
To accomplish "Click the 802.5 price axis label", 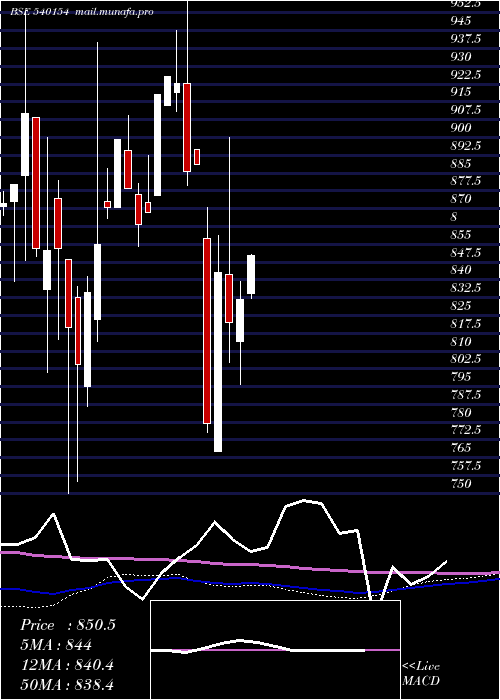I will tap(466, 359).
